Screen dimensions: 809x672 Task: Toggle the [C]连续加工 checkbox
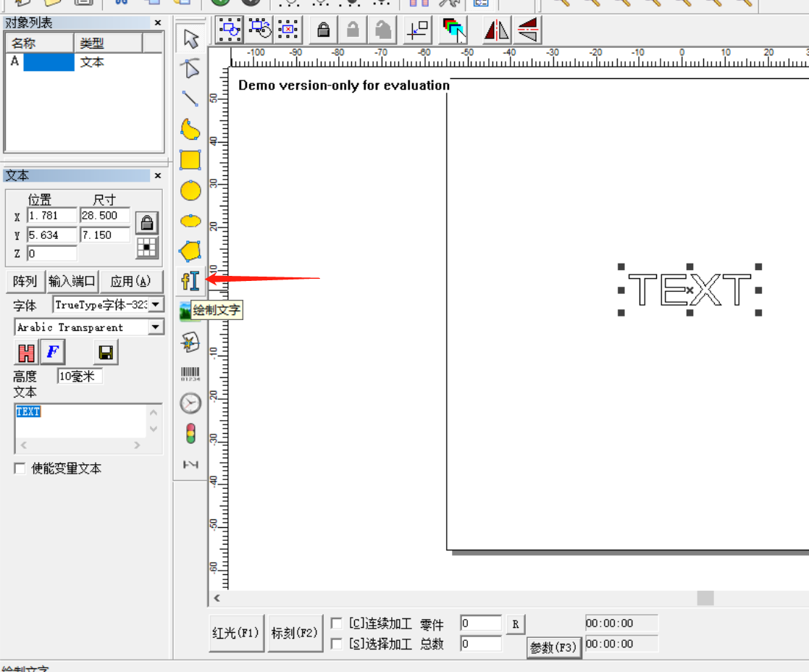336,623
